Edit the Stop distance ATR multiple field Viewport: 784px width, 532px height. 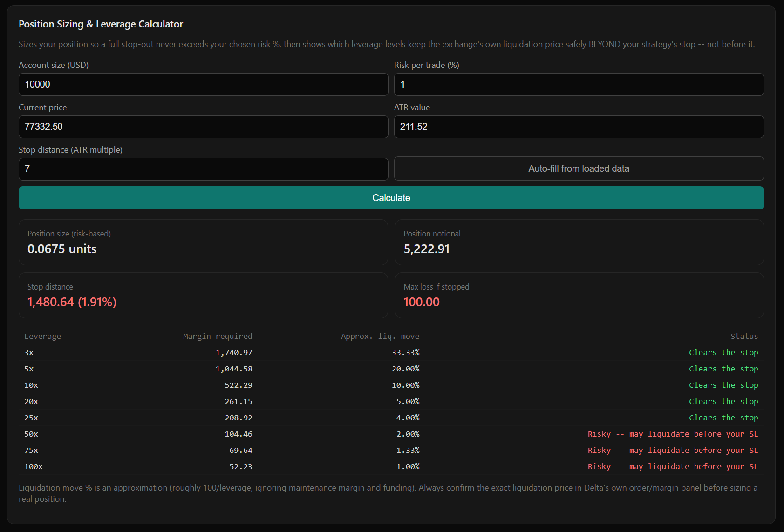point(204,169)
